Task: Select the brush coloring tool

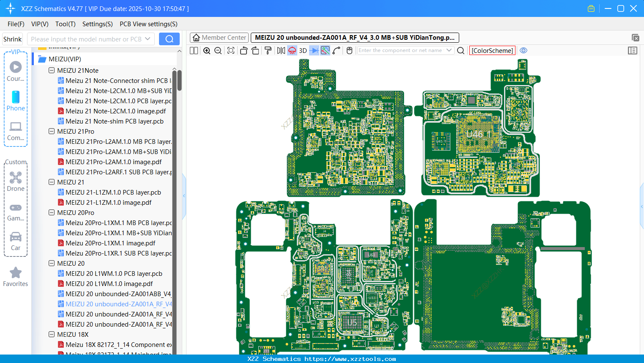Action: pos(268,50)
